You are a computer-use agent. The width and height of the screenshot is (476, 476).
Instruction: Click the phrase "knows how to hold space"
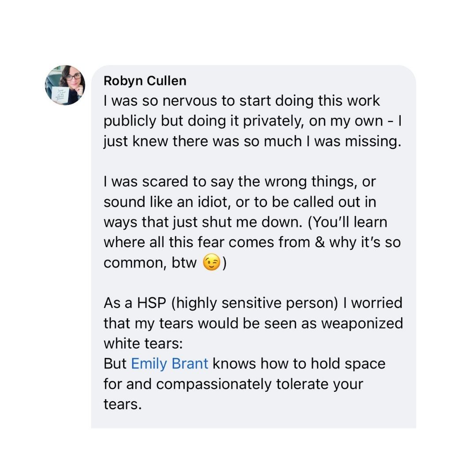tap(299, 364)
